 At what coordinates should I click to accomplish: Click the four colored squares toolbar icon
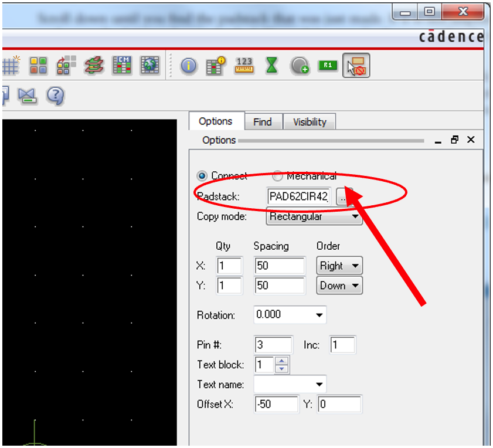click(39, 66)
